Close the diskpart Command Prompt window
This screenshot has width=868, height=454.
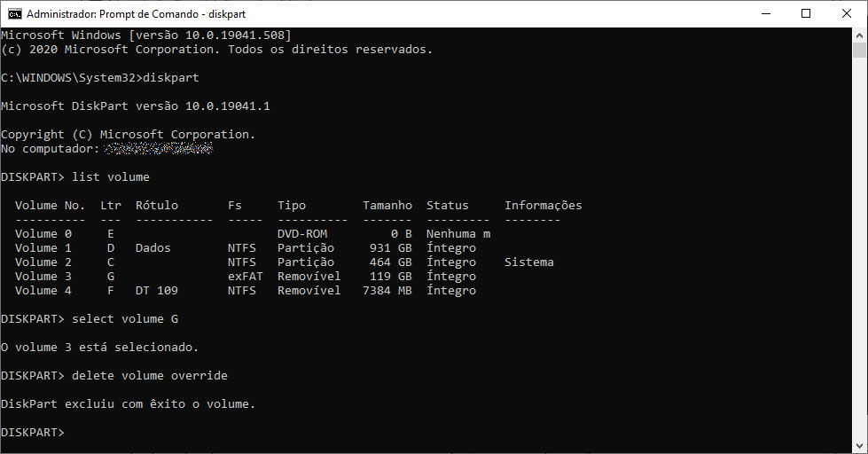(847, 14)
